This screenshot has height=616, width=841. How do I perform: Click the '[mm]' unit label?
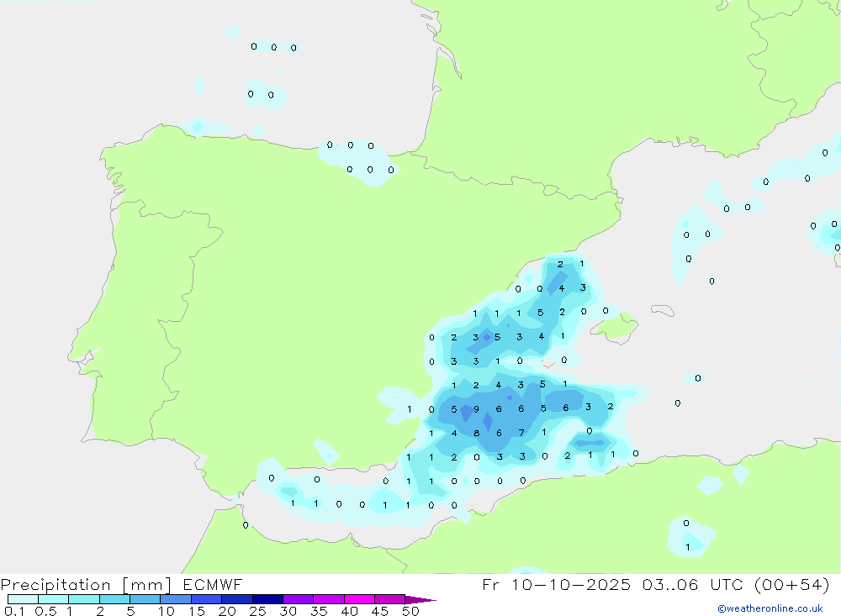(x=147, y=585)
